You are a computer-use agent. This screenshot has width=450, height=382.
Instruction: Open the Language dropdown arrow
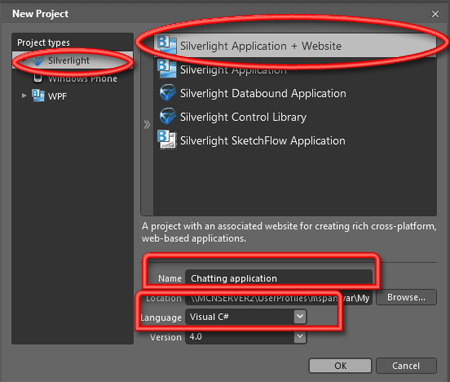(300, 317)
